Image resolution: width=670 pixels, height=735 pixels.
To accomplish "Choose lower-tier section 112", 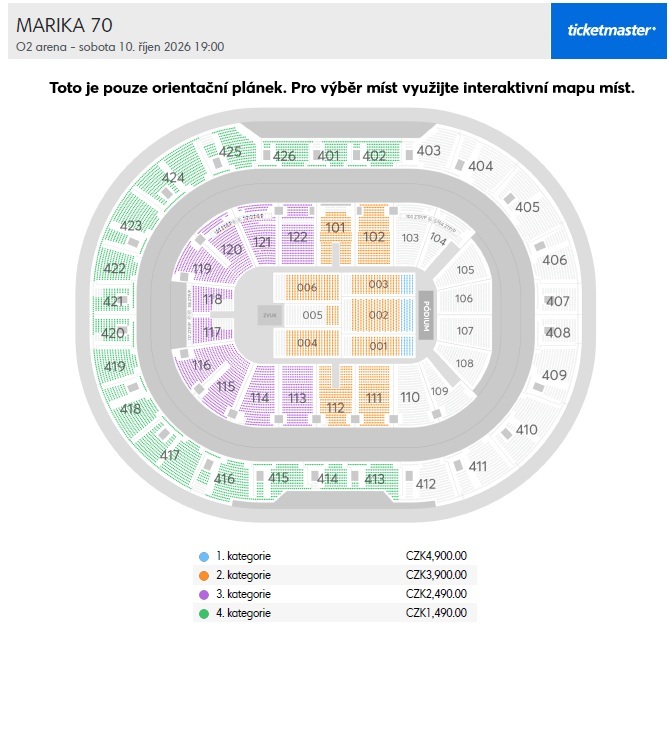I will 336,406.
